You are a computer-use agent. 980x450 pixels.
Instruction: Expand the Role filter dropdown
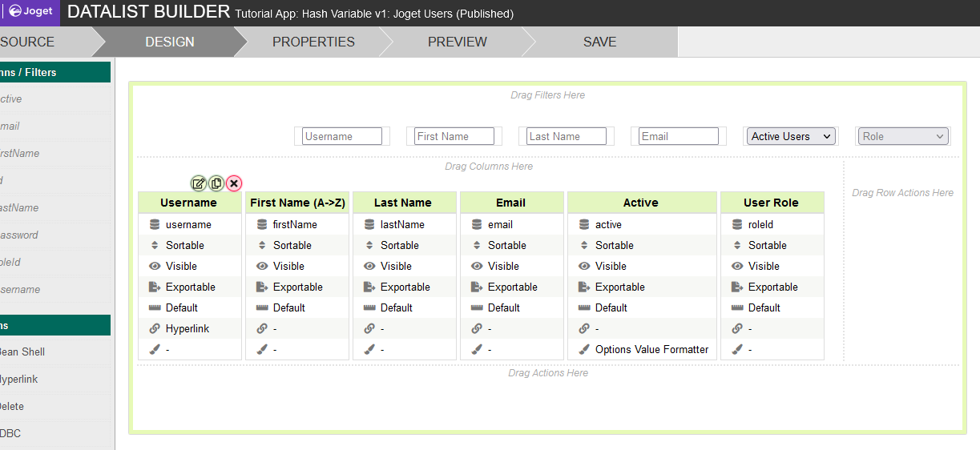(x=902, y=137)
